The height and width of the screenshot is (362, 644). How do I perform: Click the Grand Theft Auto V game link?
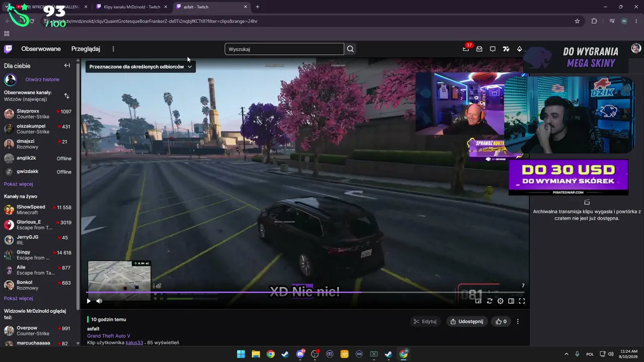pos(109,336)
